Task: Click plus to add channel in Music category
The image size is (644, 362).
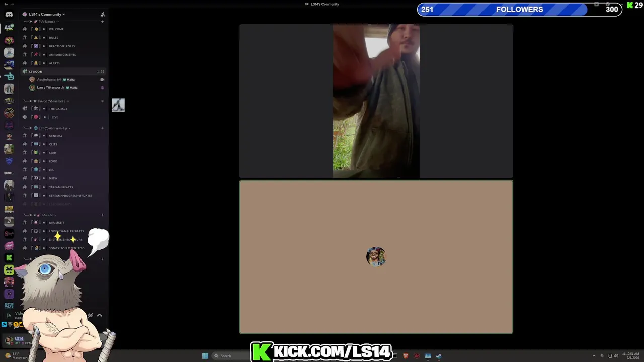Action: [x=102, y=215]
